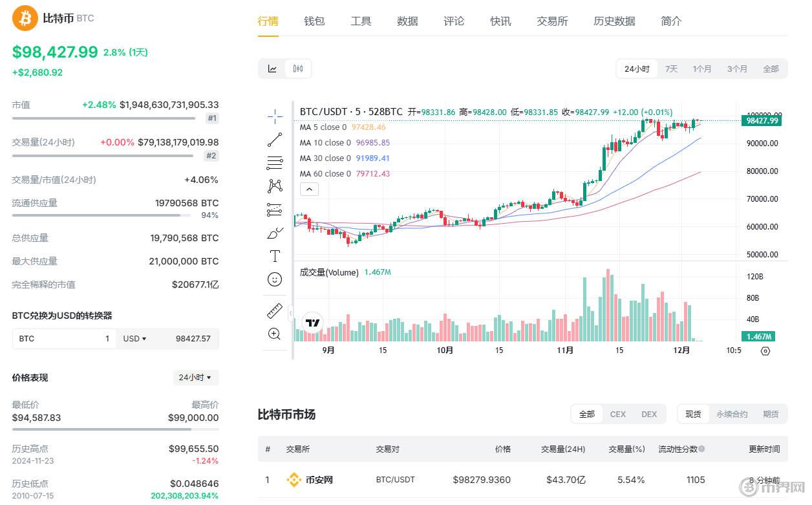This screenshot has height=505, width=812.
Task: Choose the brush drawing tool
Action: (275, 233)
